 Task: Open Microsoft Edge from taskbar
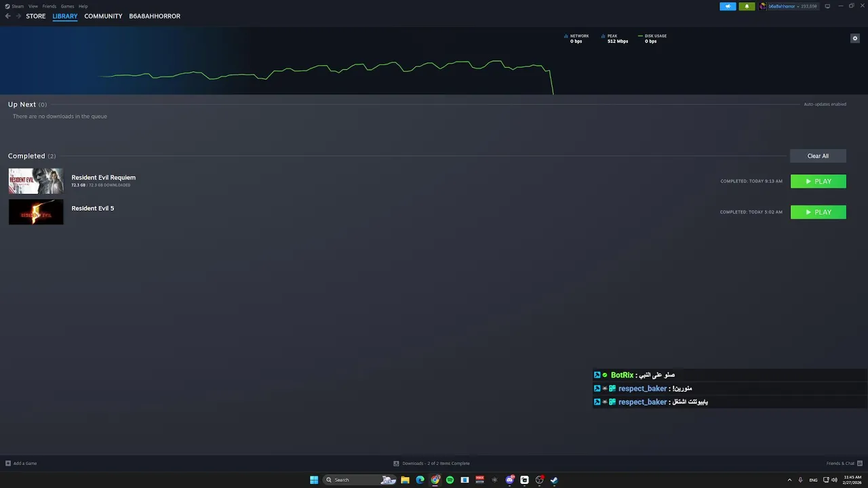tap(420, 480)
